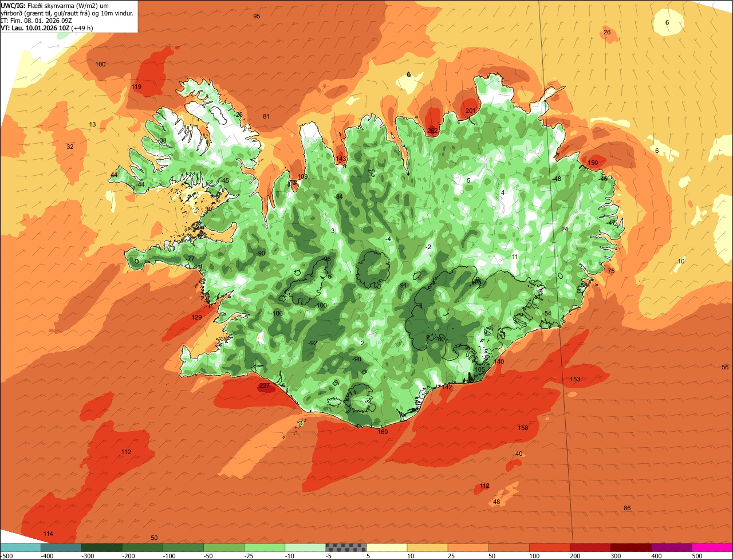733x560 pixels.
Task: Click the pale yellow swatch from 5 to 10
Action: (387, 547)
